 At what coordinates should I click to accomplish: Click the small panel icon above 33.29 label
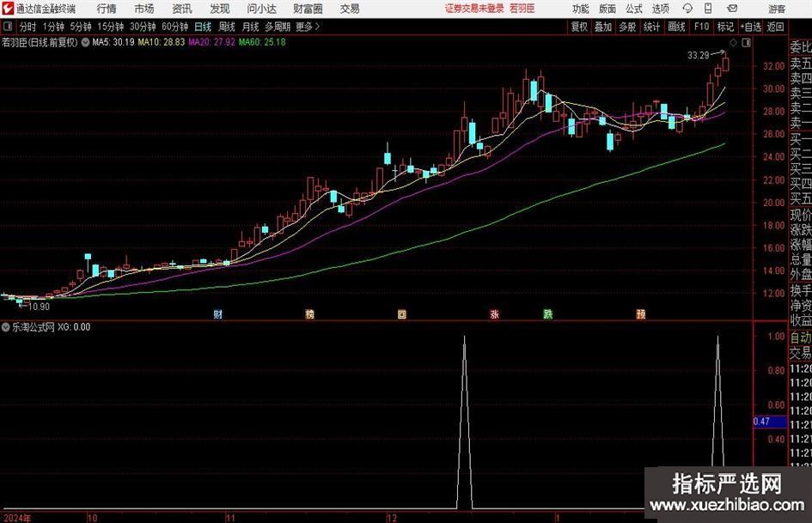pos(732,41)
